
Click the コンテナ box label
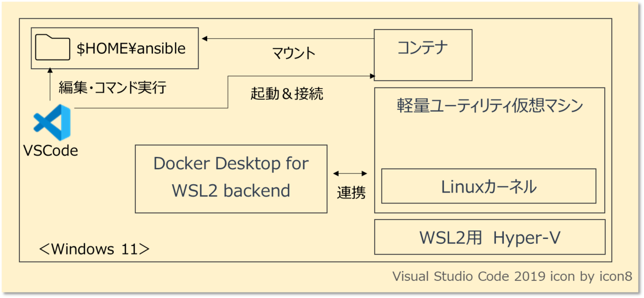click(x=423, y=48)
